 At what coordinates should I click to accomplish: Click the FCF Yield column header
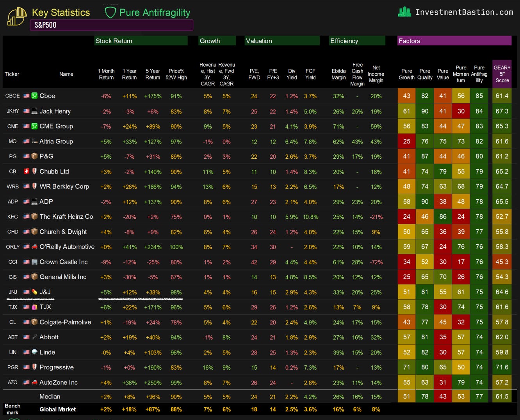(310, 74)
